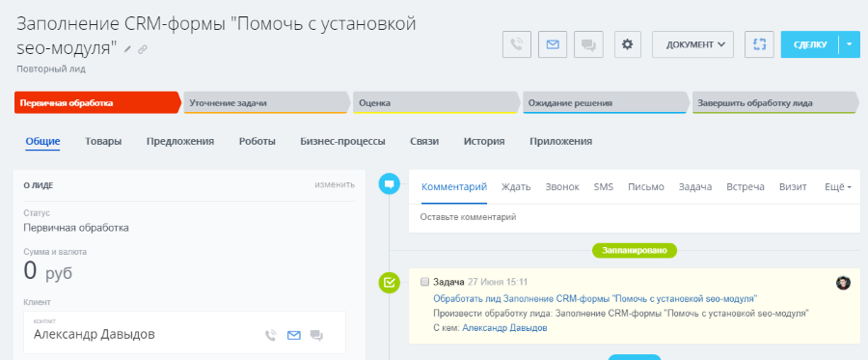Click the Повторный лид subtitle

(x=51, y=69)
